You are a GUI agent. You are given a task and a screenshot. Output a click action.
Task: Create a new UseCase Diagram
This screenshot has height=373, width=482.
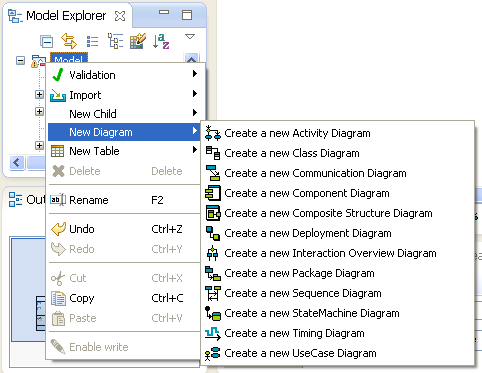[337, 353]
